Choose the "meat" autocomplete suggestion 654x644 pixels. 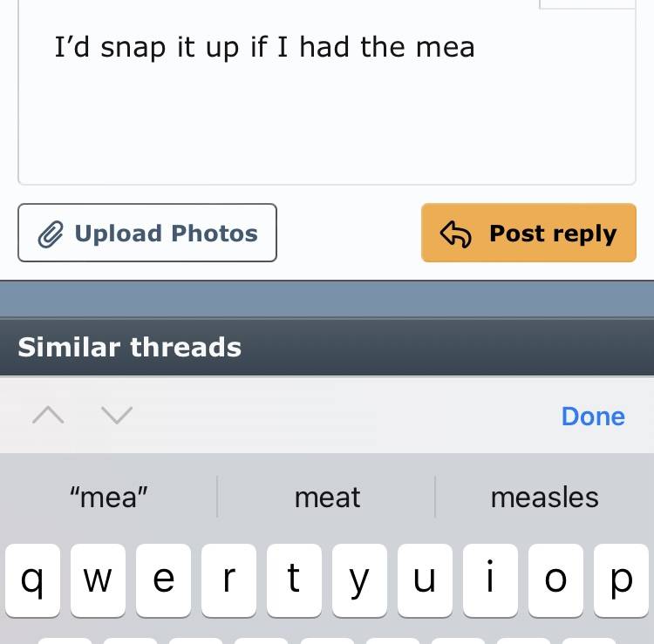[x=327, y=498]
